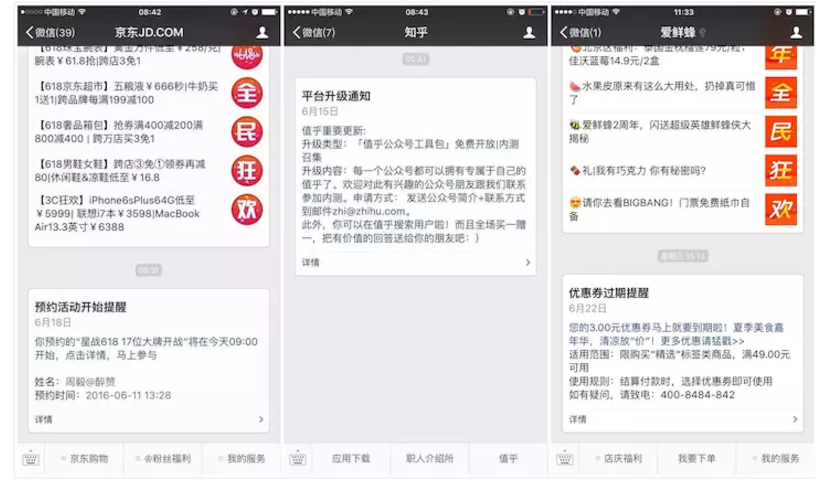This screenshot has width=816, height=483.
Task: Tap the 京东JD.COM chat title
Action: [149, 32]
